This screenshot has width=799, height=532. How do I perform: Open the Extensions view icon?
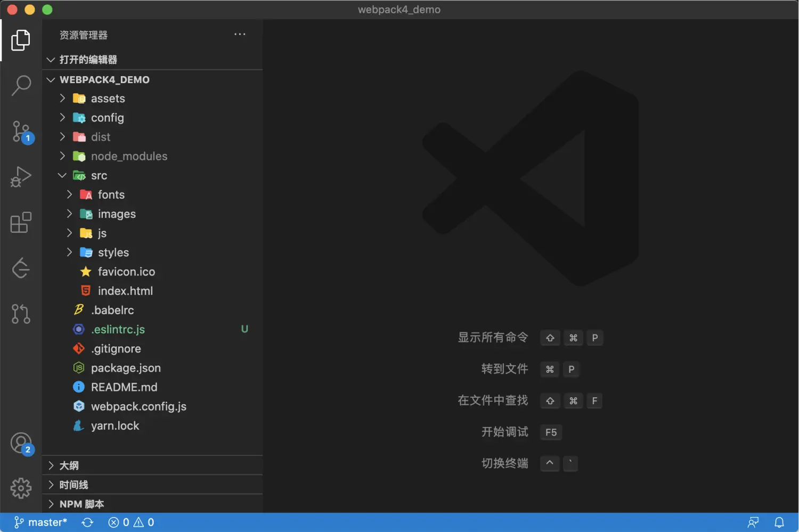click(21, 223)
